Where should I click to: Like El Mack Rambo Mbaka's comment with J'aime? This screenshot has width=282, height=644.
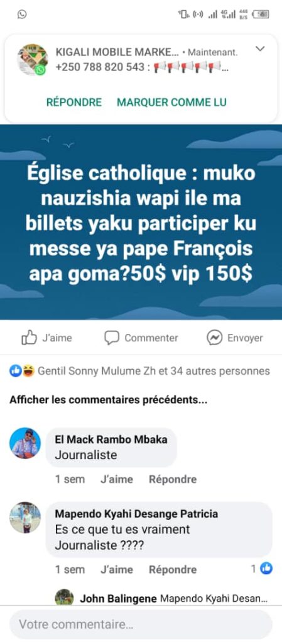point(117,479)
